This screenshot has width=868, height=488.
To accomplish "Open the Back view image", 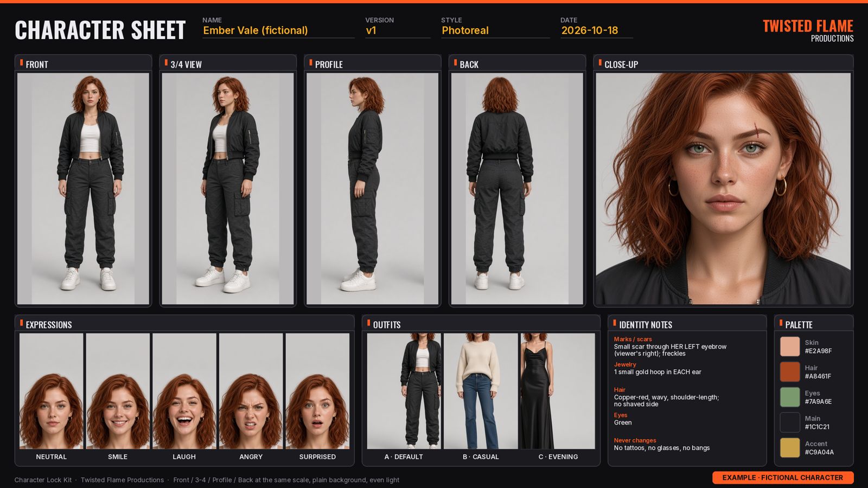I will (x=517, y=189).
